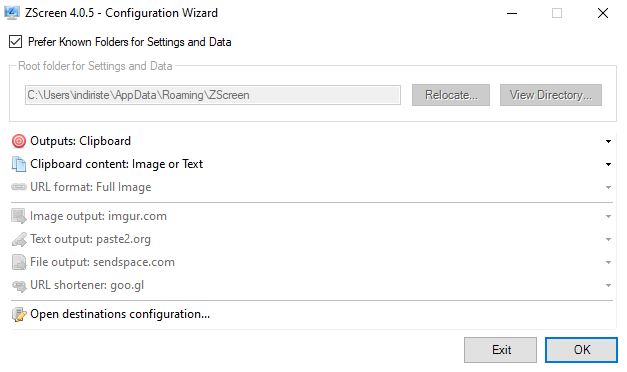The image size is (627, 372).
Task: Click the Exit button
Action: click(500, 350)
